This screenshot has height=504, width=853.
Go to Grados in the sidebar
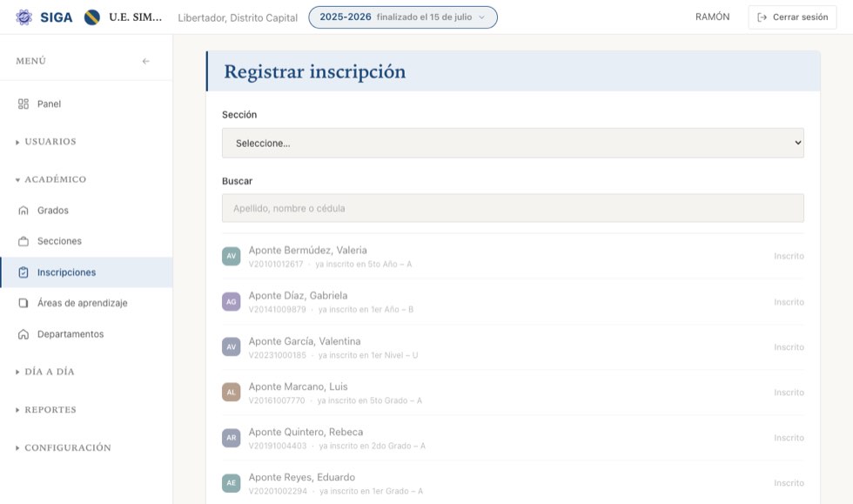(x=86, y=210)
